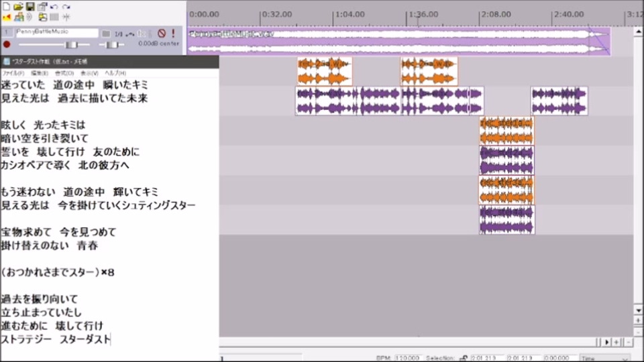The height and width of the screenshot is (362, 644).
Task: Select the orange clip on track six
Action: [506, 190]
